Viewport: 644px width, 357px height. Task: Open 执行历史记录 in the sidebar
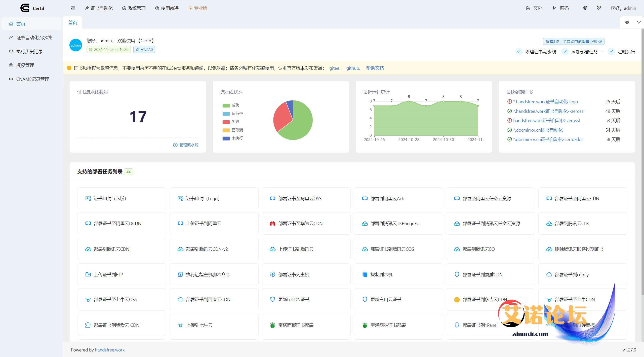(x=31, y=51)
